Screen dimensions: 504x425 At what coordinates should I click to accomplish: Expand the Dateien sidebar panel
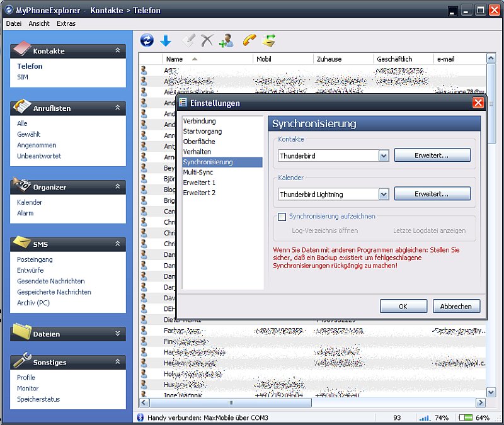point(116,334)
